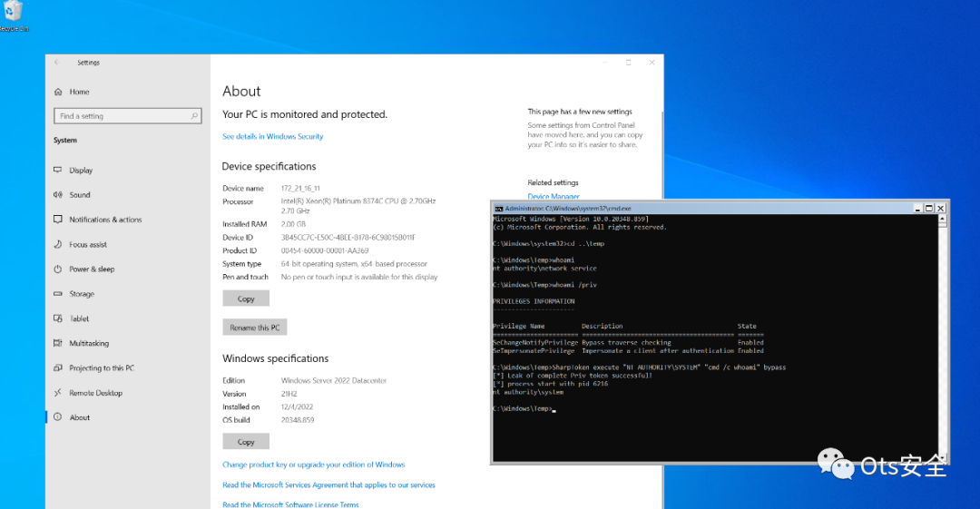
Task: Click the Edition value Windows Server 2022 Datacenter
Action: point(334,380)
